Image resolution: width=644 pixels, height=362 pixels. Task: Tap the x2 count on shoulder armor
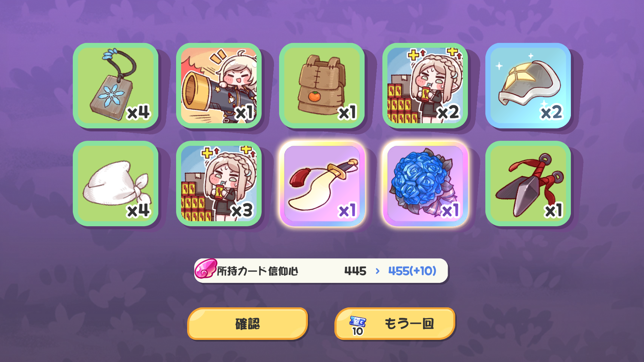tap(551, 112)
